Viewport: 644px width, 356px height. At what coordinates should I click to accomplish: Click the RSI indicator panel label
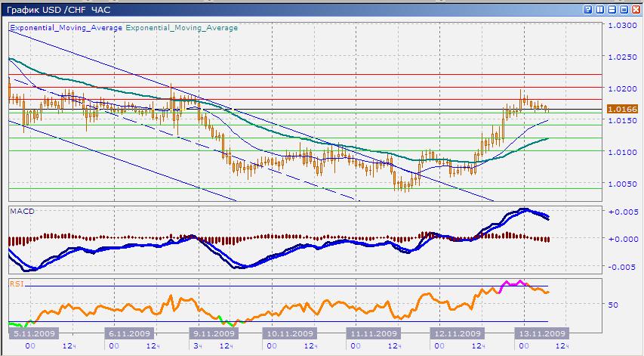(16, 284)
